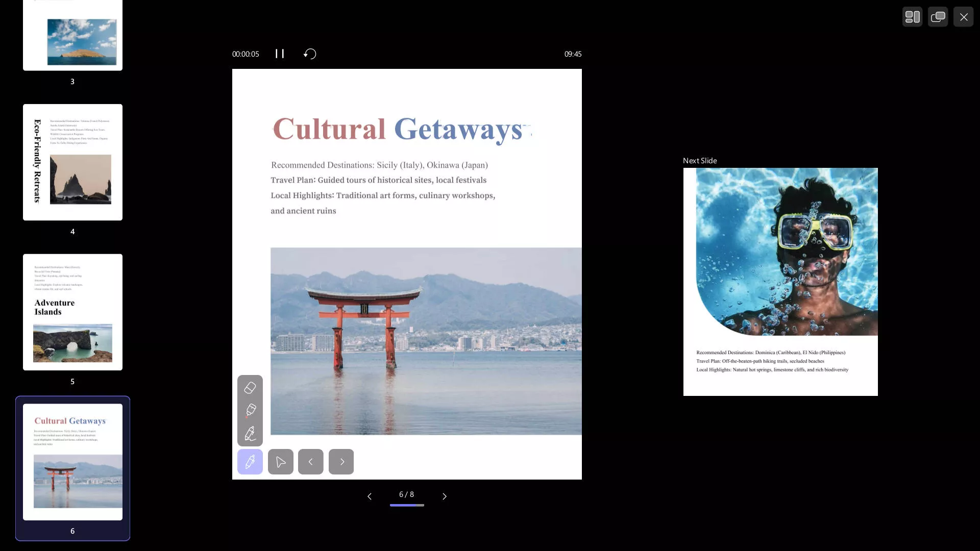The image size is (980, 551).
Task: Click the Next Slide diver preview
Action: pyautogui.click(x=780, y=282)
